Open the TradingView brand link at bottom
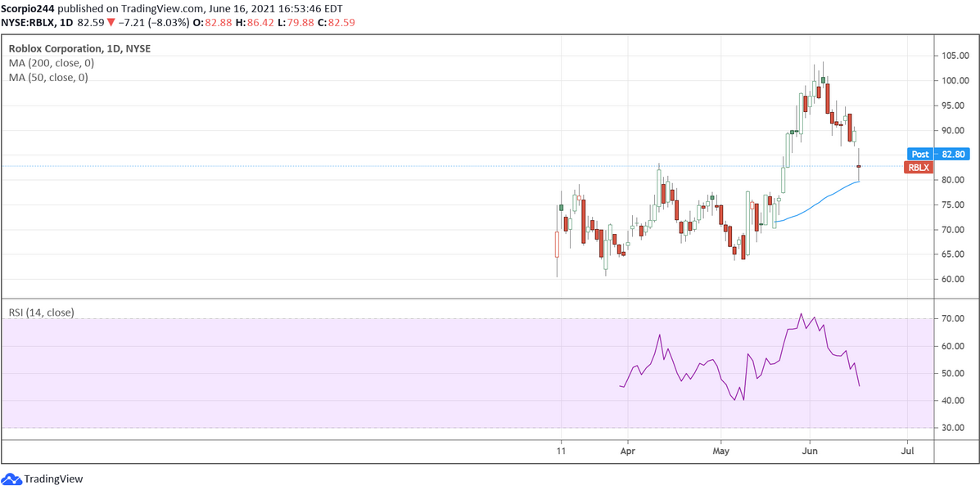980x490 pixels. (53, 479)
